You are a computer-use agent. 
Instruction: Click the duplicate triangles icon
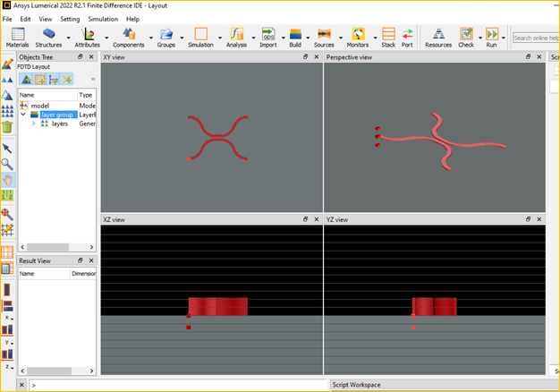click(x=7, y=80)
